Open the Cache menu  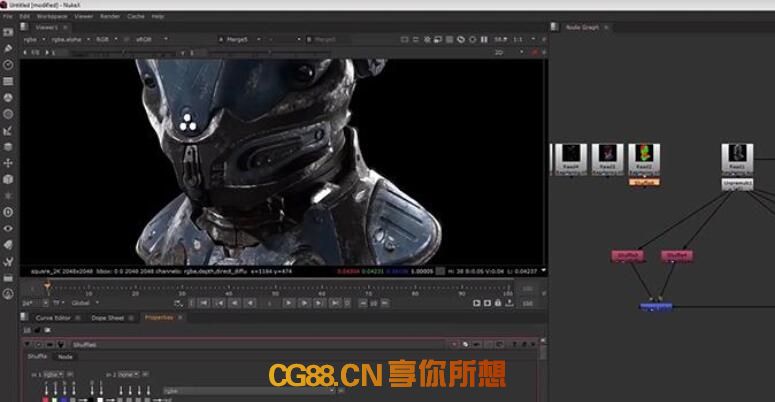[x=135, y=16]
